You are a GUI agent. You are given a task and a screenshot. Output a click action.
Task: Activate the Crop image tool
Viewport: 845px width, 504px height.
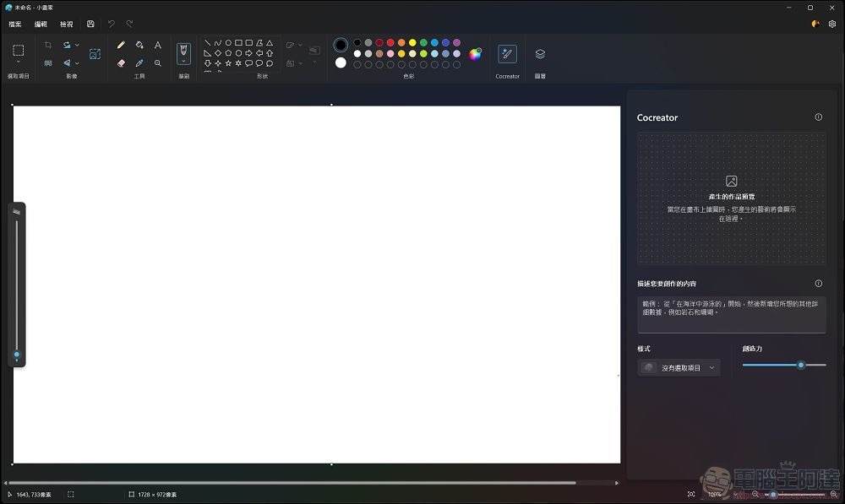point(48,46)
